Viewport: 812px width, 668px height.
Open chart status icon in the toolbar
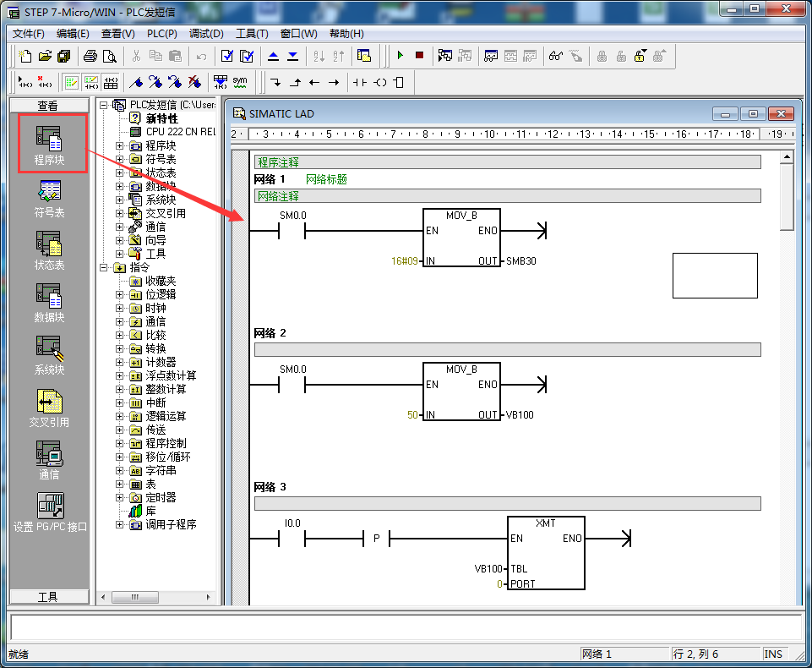point(491,56)
